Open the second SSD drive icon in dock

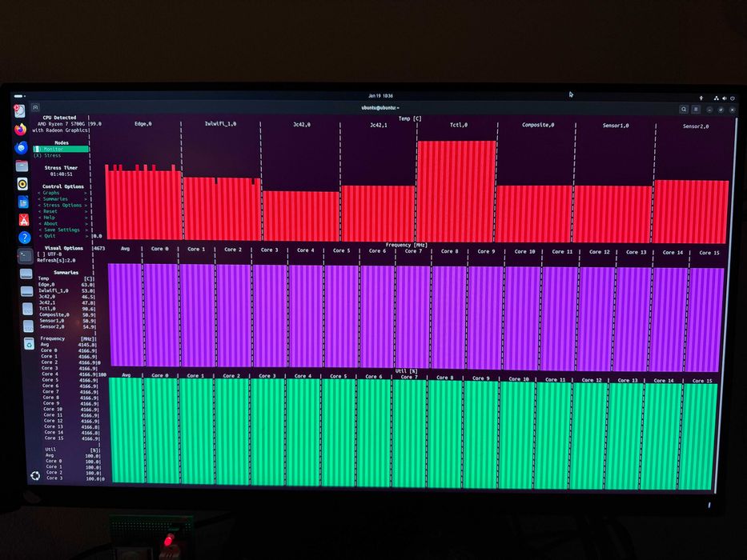(x=29, y=326)
